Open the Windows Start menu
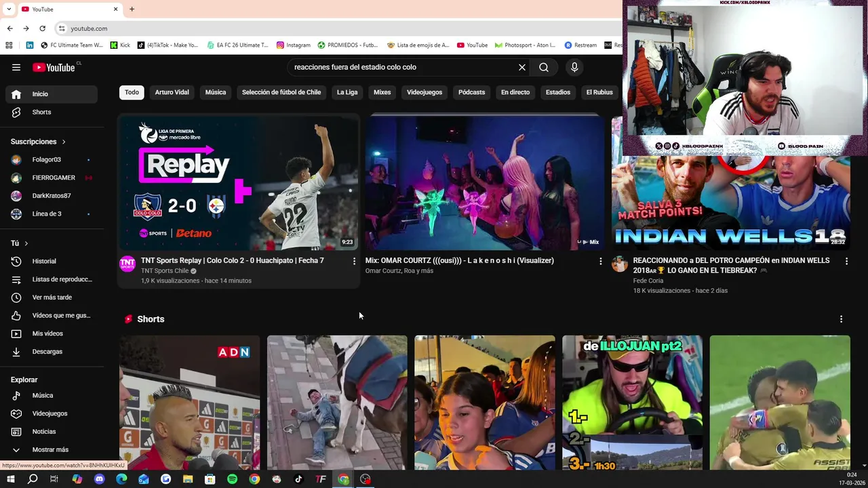Image resolution: width=868 pixels, height=488 pixels. tap(10, 479)
